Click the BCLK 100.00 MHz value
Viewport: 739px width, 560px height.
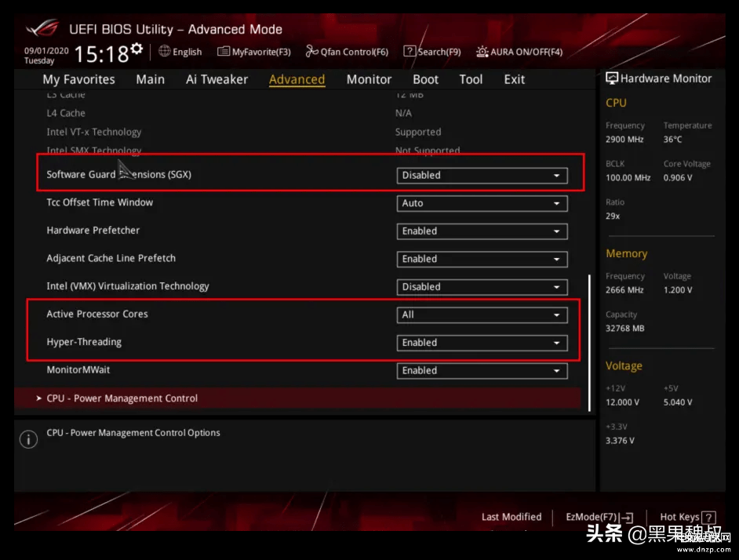[x=628, y=178]
